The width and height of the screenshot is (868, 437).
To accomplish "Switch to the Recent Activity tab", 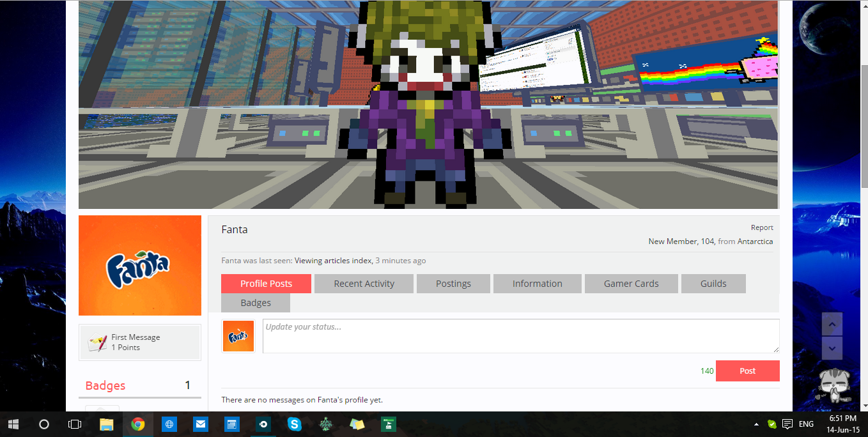I will pyautogui.click(x=364, y=284).
